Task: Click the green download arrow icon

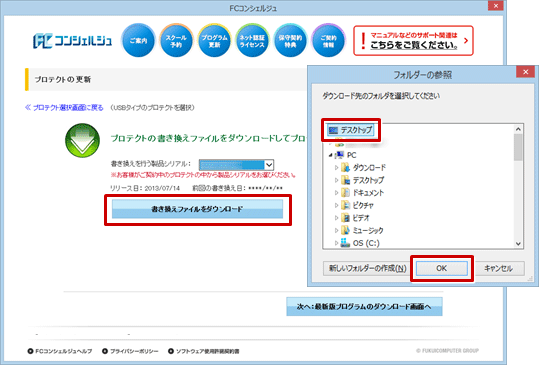Action: click(82, 140)
